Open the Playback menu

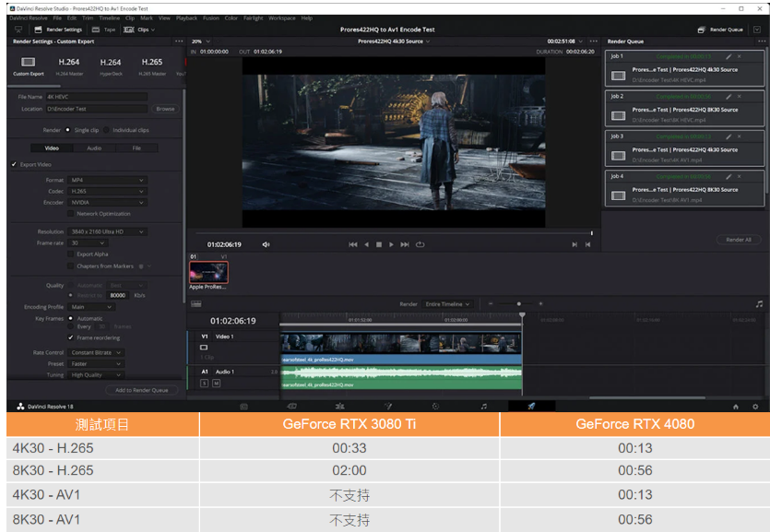186,18
